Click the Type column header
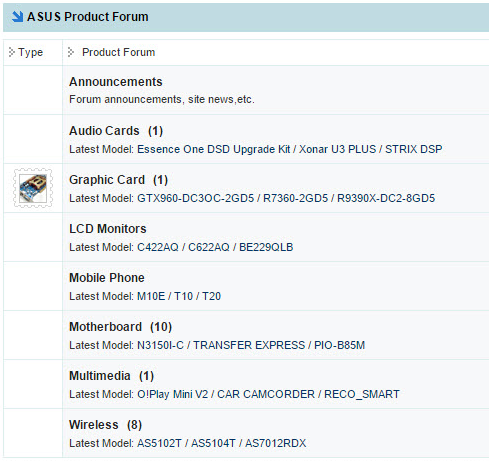The width and height of the screenshot is (489, 461). point(30,52)
